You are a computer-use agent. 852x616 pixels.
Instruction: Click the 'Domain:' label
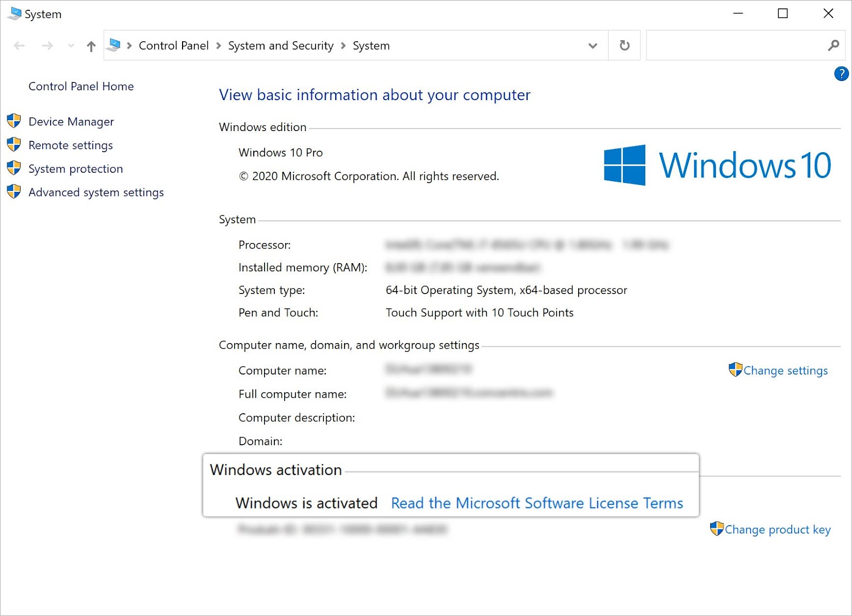[x=260, y=441]
